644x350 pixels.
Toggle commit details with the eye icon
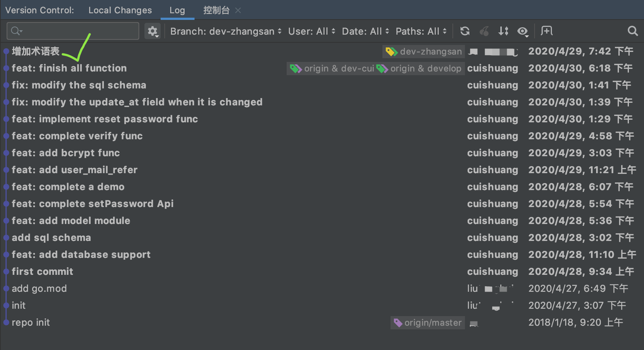pyautogui.click(x=523, y=31)
